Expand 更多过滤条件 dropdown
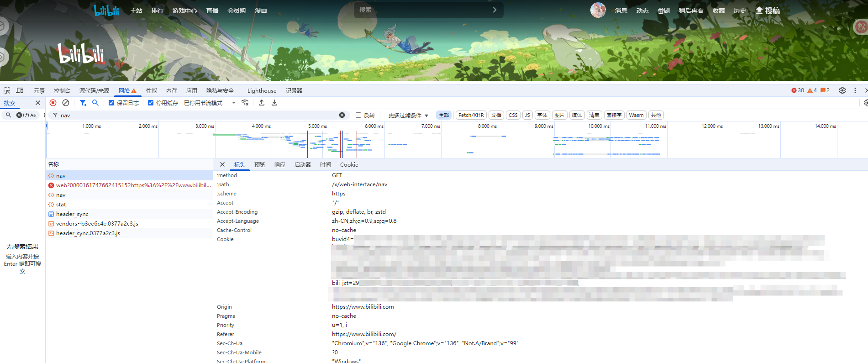Screen dimensions: 868x363 (408, 115)
